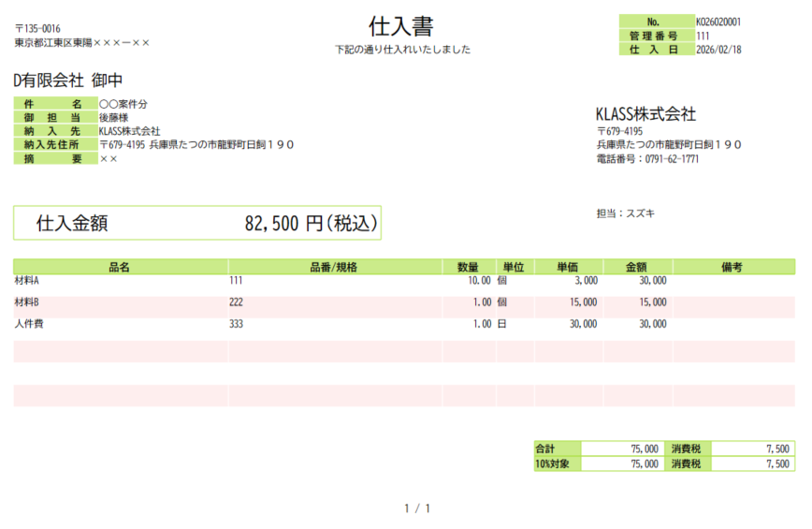The width and height of the screenshot is (812, 529).
Task: Click the phone number 0791-62-1771
Action: coord(671,159)
